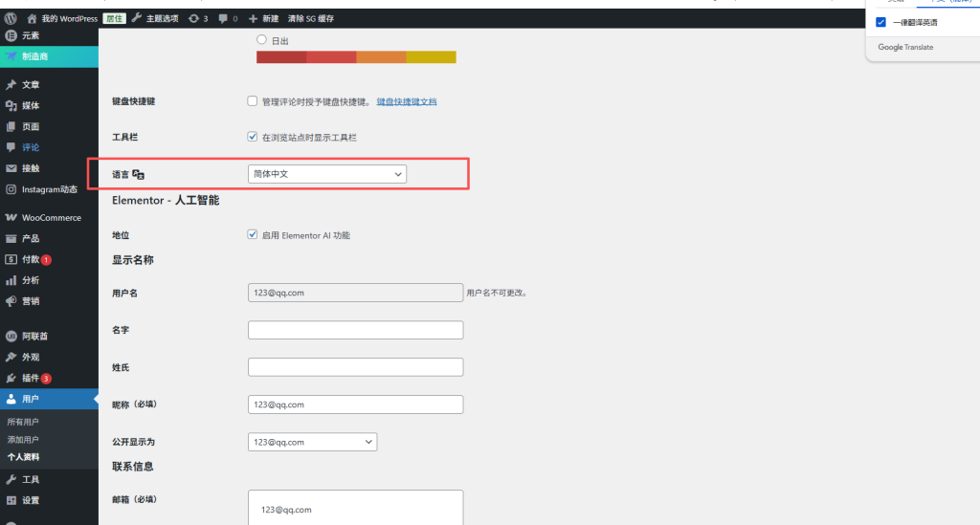Open 产品 products sidebar item
The image size is (980, 525).
tap(49, 238)
